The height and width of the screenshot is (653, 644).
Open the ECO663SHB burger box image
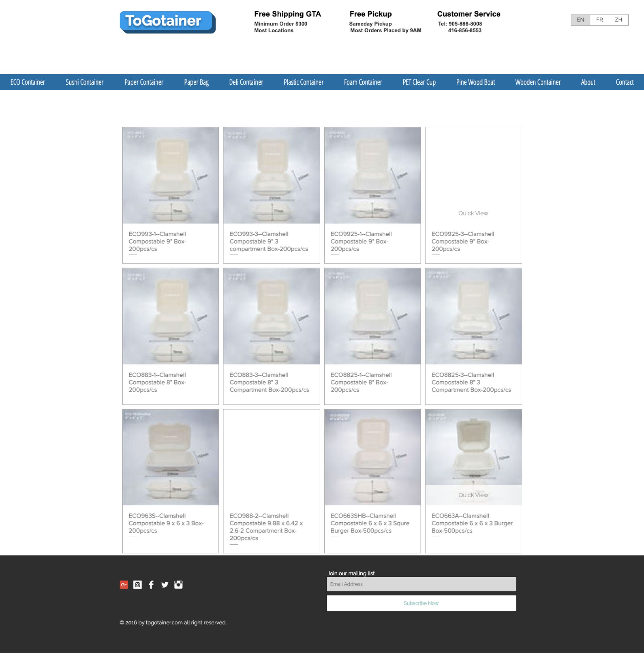point(372,457)
